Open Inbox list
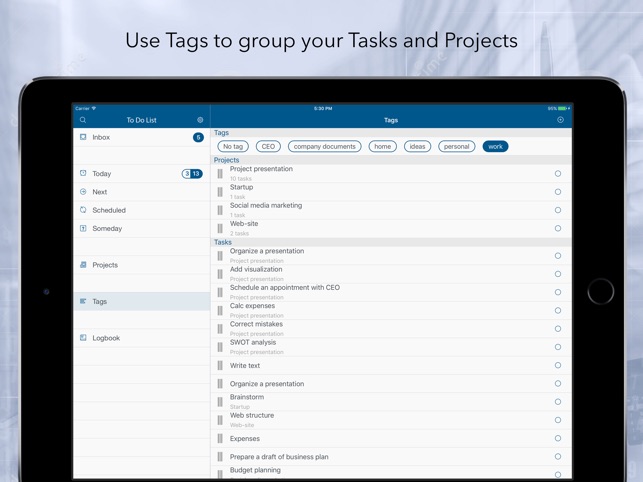643x482 pixels. pyautogui.click(x=142, y=137)
